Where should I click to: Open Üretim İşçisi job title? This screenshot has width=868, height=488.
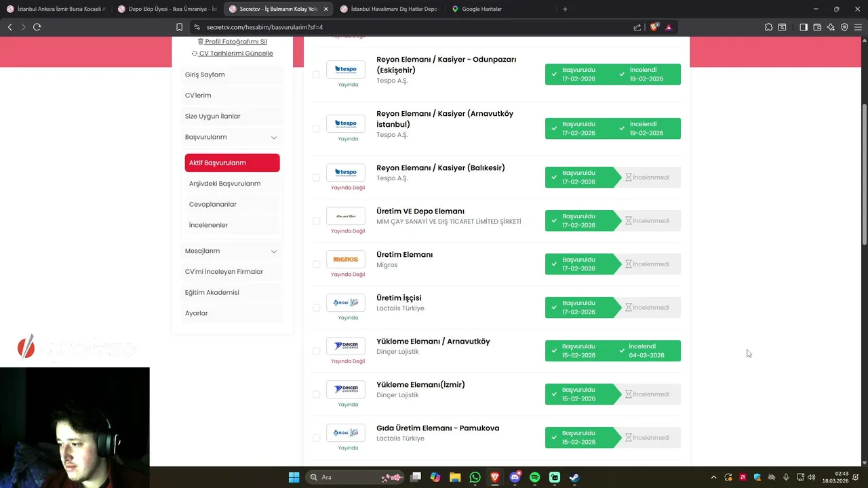(399, 298)
